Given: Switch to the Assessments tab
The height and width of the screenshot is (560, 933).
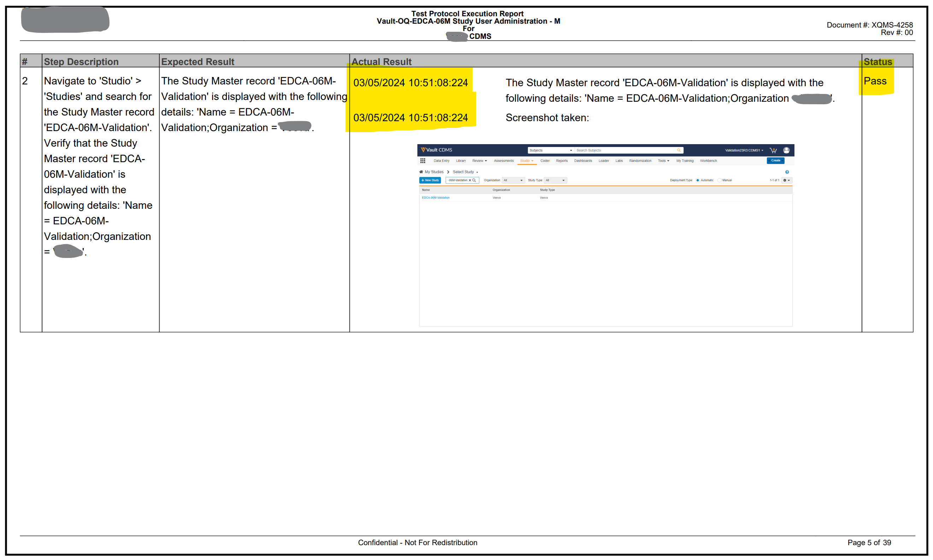Looking at the screenshot, I should pyautogui.click(x=504, y=161).
